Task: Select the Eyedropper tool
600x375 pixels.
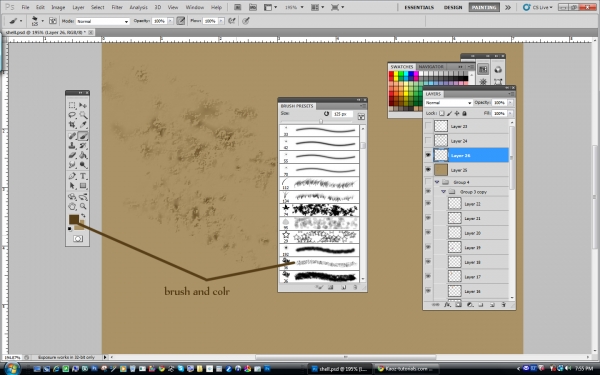Action: click(x=83, y=125)
